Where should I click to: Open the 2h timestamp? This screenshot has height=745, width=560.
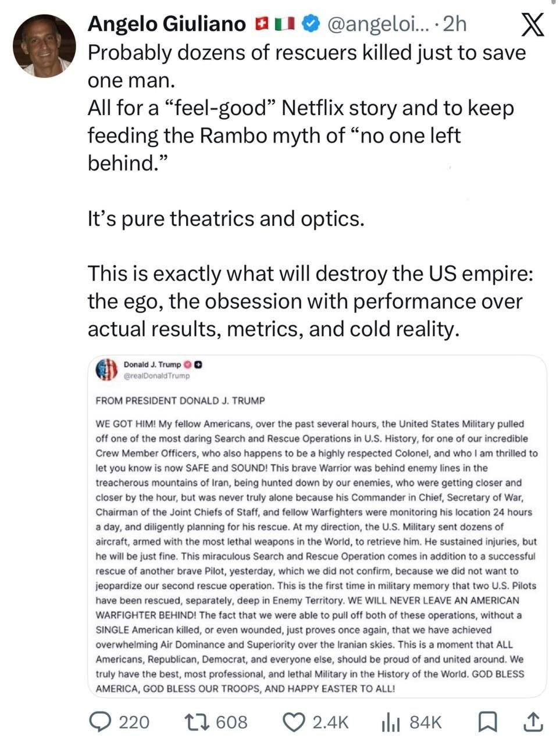pyautogui.click(x=455, y=23)
